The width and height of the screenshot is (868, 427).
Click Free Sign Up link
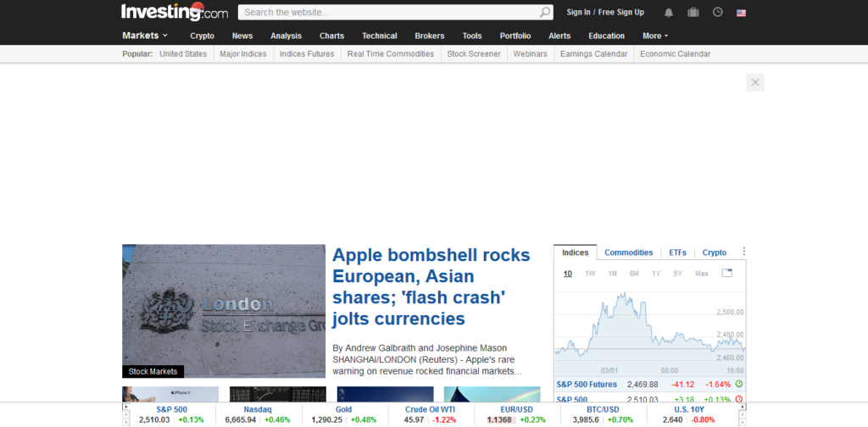[621, 12]
